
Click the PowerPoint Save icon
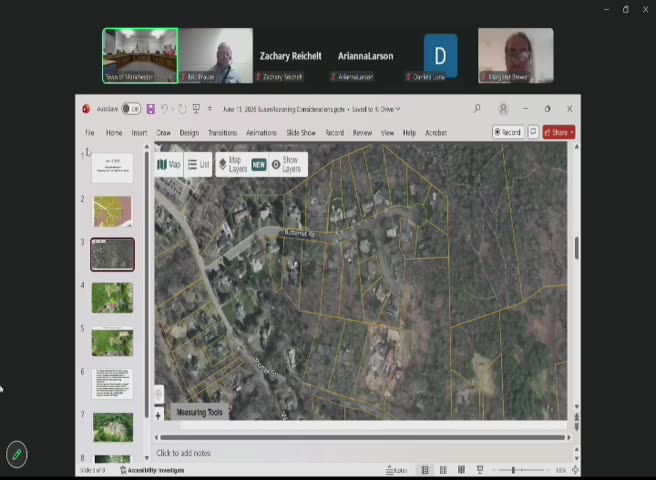coord(151,109)
